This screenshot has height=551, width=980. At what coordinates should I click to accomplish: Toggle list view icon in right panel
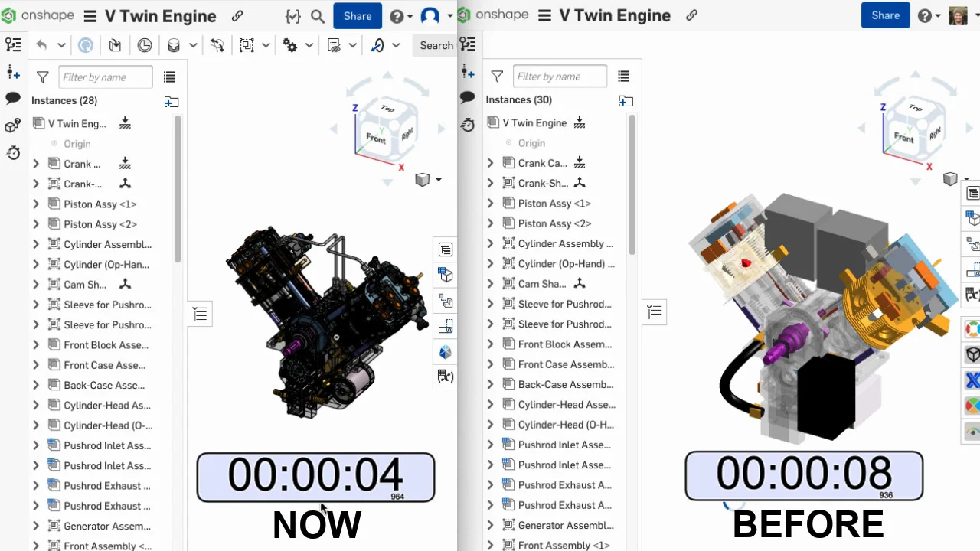(x=624, y=77)
